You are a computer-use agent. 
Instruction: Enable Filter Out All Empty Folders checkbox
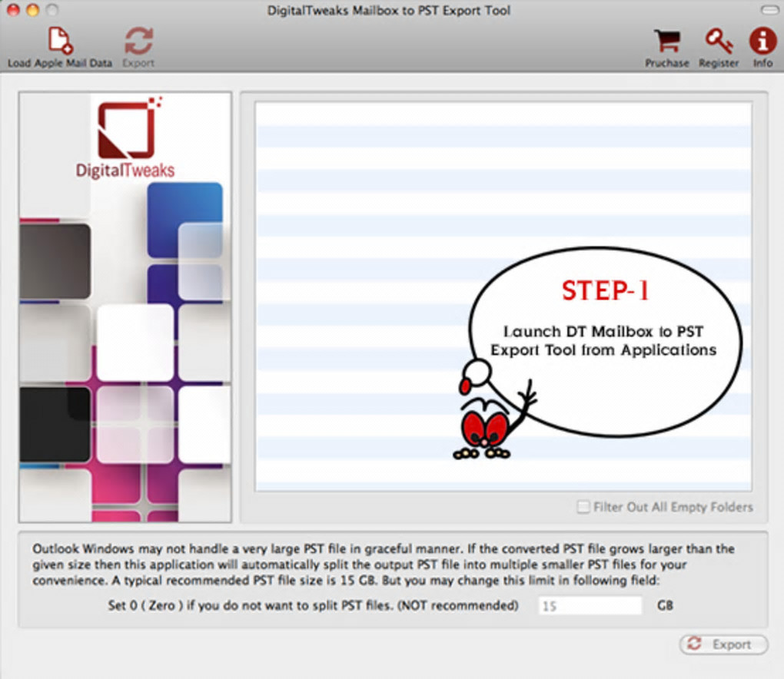(583, 507)
